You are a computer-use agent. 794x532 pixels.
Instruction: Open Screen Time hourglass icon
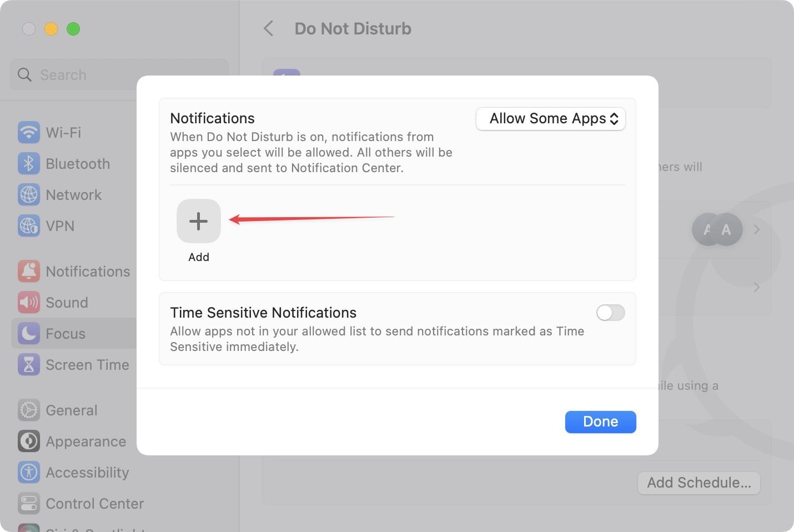(29, 365)
